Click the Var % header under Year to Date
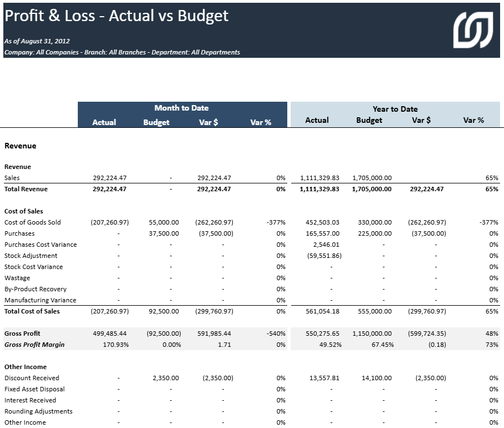 coord(473,120)
